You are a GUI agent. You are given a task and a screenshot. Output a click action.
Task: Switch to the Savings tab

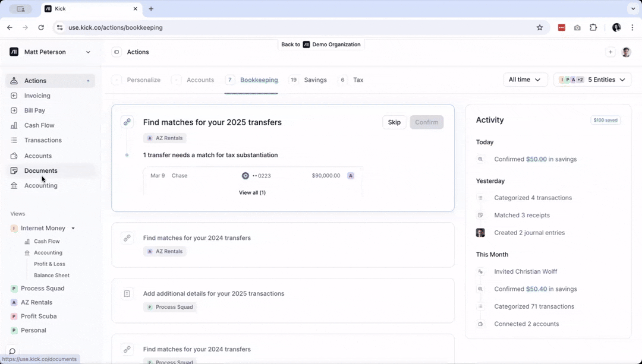pos(315,80)
